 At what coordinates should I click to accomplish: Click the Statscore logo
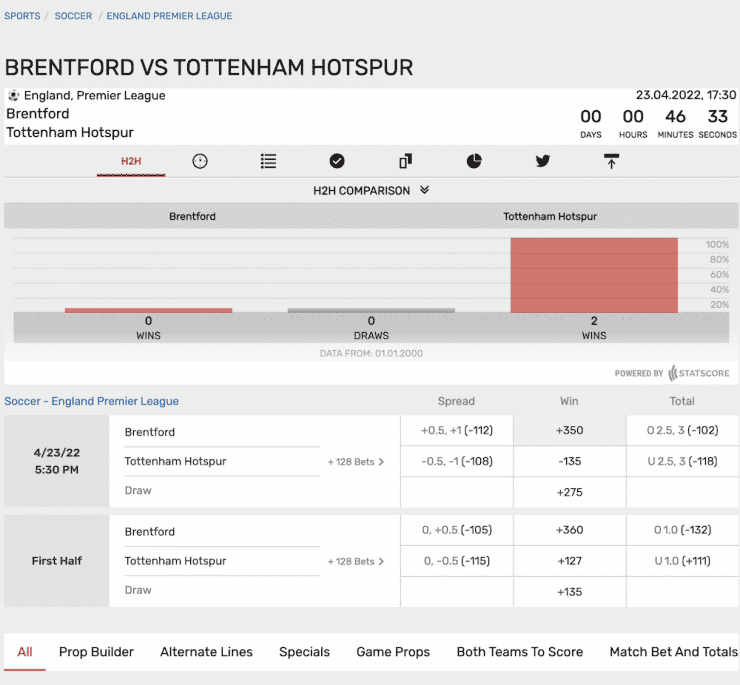click(698, 373)
